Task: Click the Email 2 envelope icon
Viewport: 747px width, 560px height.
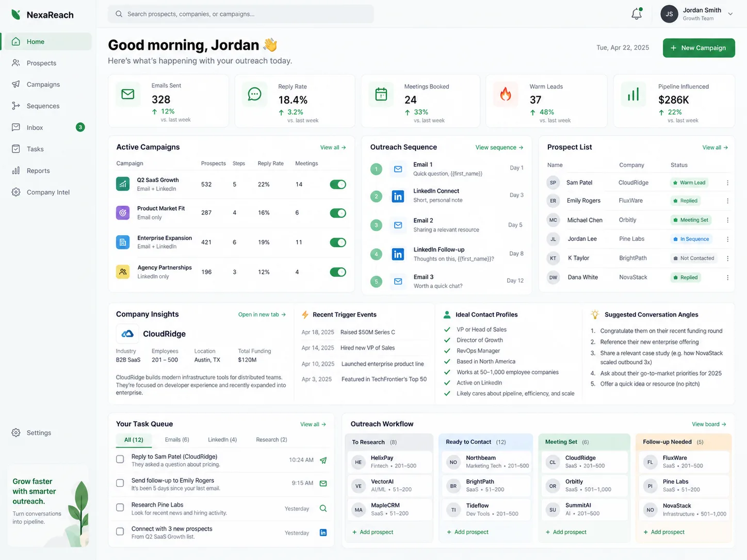Action: coord(398,225)
